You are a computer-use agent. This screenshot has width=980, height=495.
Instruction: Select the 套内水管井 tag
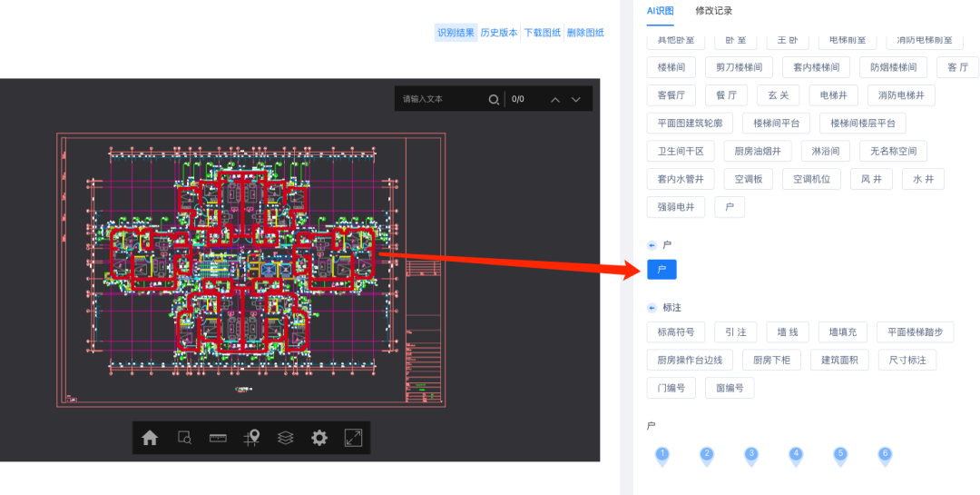pyautogui.click(x=681, y=179)
